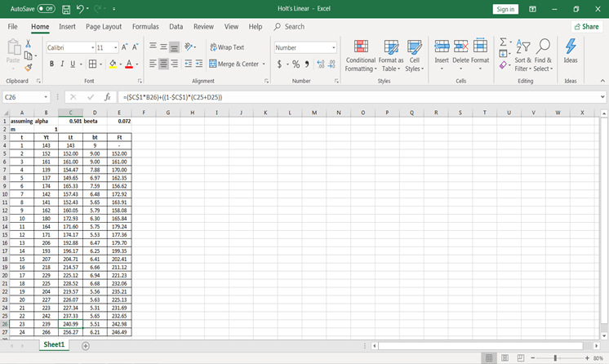Click the Undo arrow icon

(80, 8)
